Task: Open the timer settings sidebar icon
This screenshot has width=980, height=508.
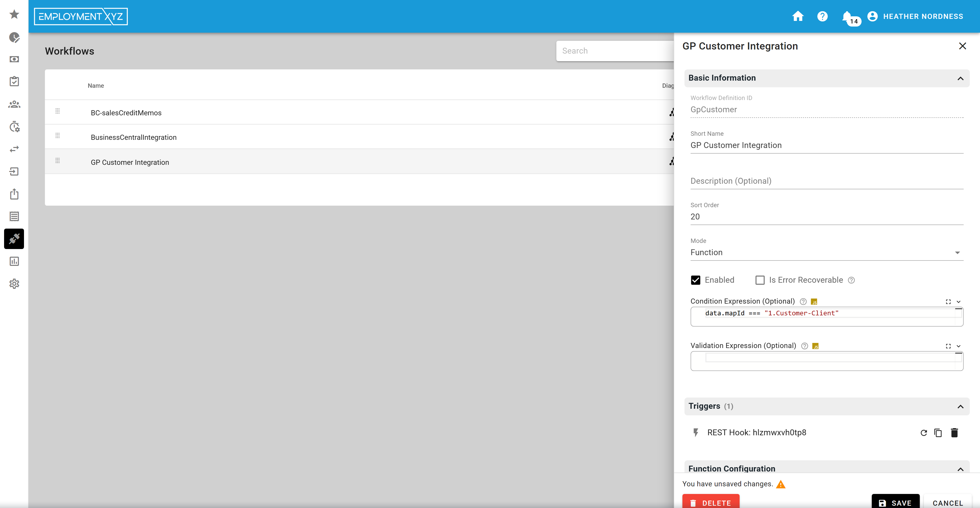Action: 14,127
